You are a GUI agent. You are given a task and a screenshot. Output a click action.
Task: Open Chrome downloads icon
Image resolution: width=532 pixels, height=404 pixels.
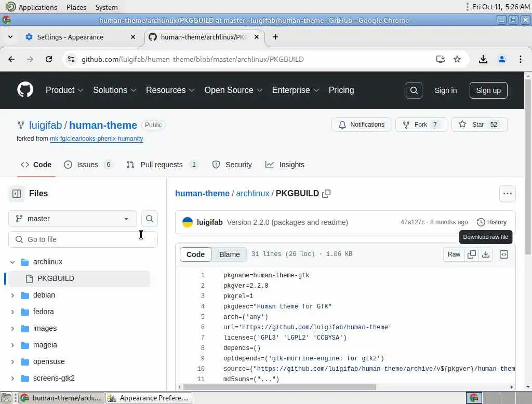[483, 59]
